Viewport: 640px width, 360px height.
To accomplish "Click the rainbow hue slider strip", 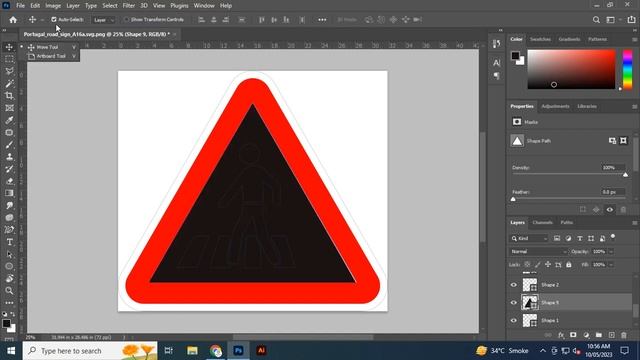I will pyautogui.click(x=627, y=69).
